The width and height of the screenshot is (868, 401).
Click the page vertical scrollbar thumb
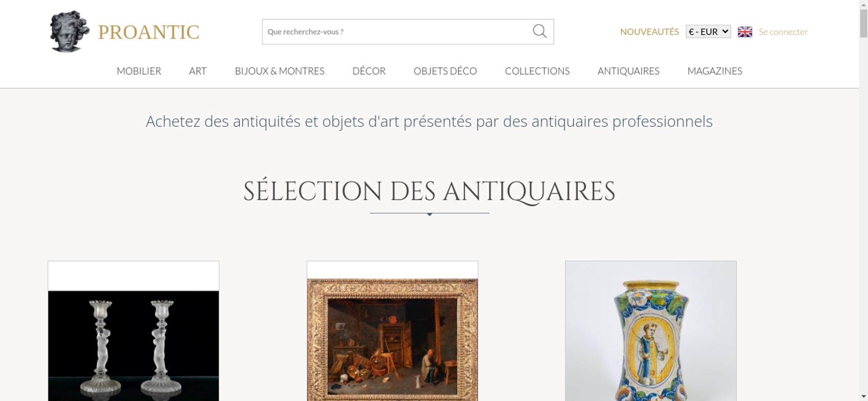coord(864,23)
